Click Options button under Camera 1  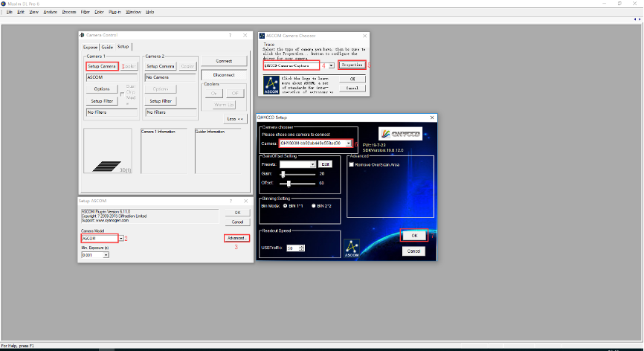coord(102,89)
